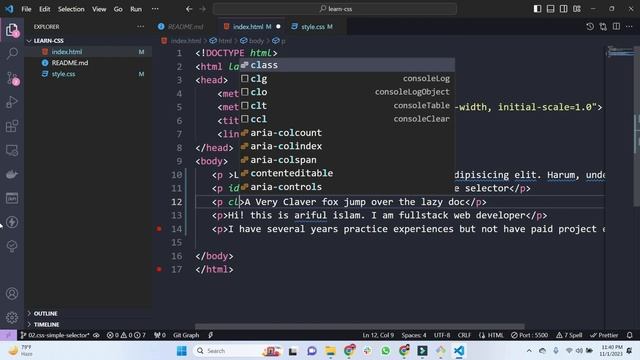Click Ln 12, Col 9 status item
Image resolution: width=640 pixels, height=360 pixels.
pos(378,335)
